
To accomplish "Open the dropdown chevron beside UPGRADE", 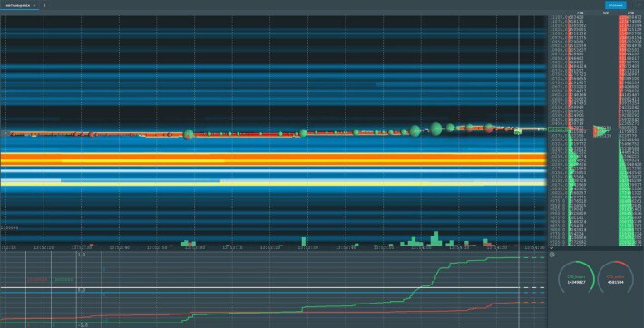I will point(639,5).
